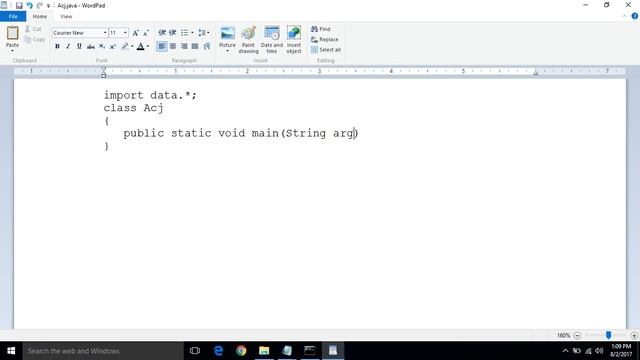
Task: Open the line spacing dropdown
Action: (x=204, y=33)
